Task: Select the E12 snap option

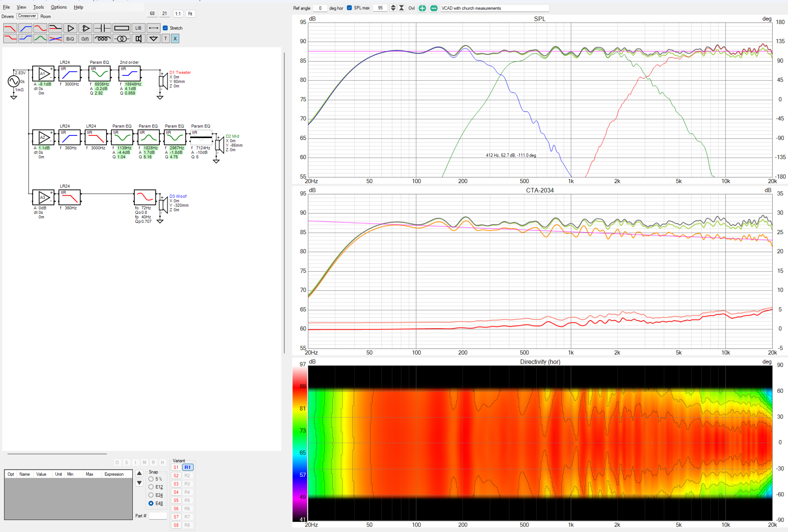Action: pyautogui.click(x=151, y=487)
